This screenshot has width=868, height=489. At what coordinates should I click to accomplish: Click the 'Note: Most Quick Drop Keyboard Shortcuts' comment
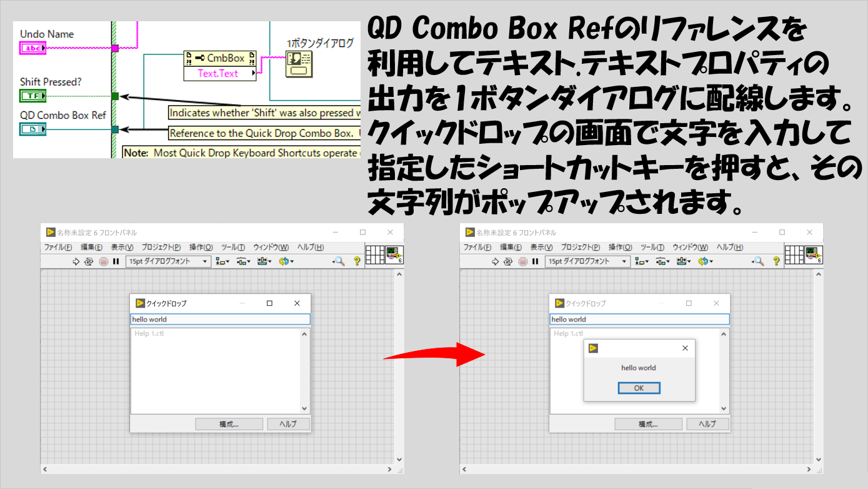point(241,152)
